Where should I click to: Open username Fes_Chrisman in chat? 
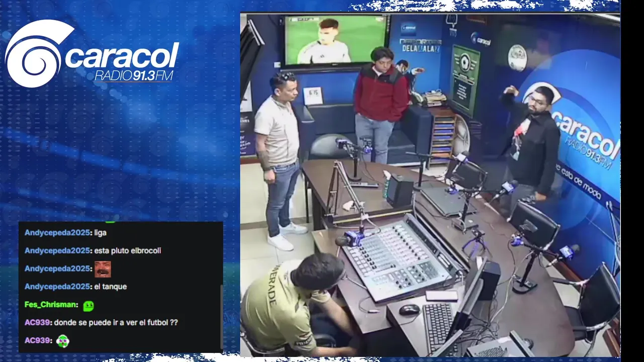click(51, 305)
